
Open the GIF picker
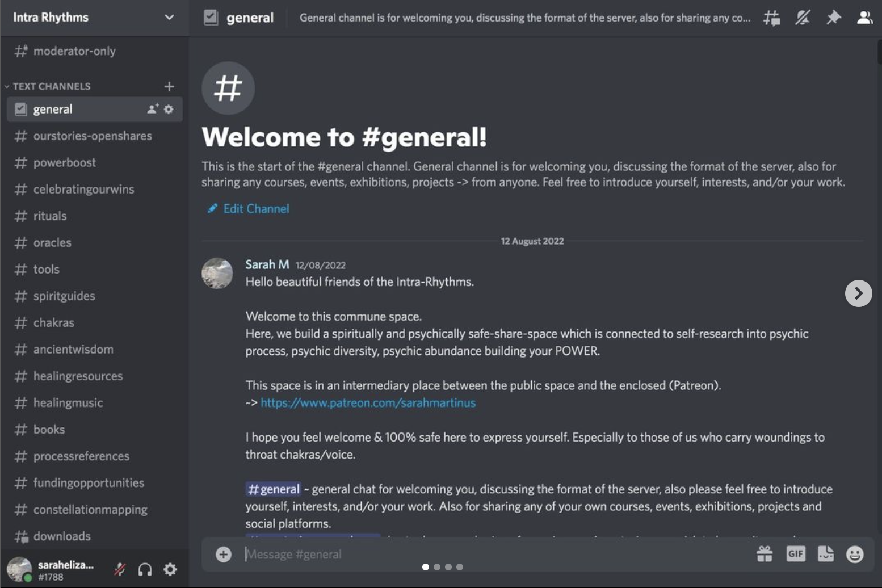click(x=796, y=554)
